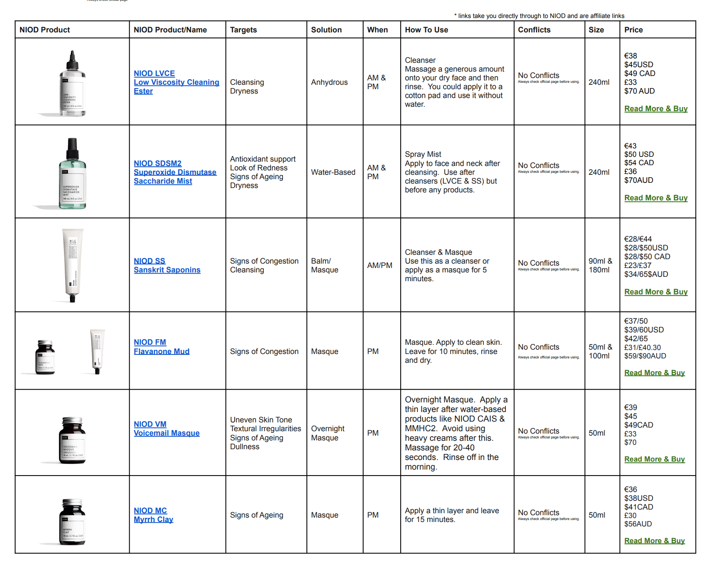The image size is (715, 588).
Task: Click Read More & Buy for Voicemail Masque
Action: 655,459
